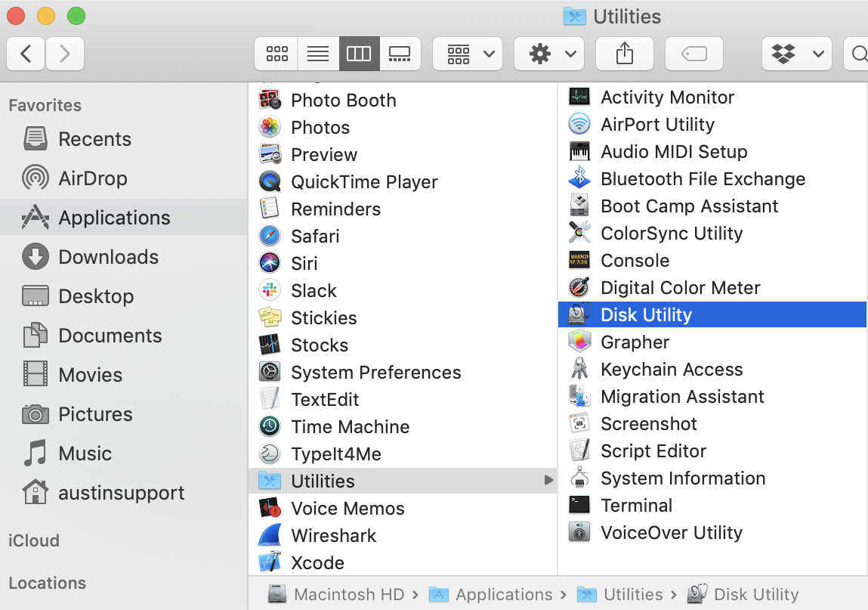Open Recents in the sidebar
The height and width of the screenshot is (610, 868).
(x=124, y=139)
